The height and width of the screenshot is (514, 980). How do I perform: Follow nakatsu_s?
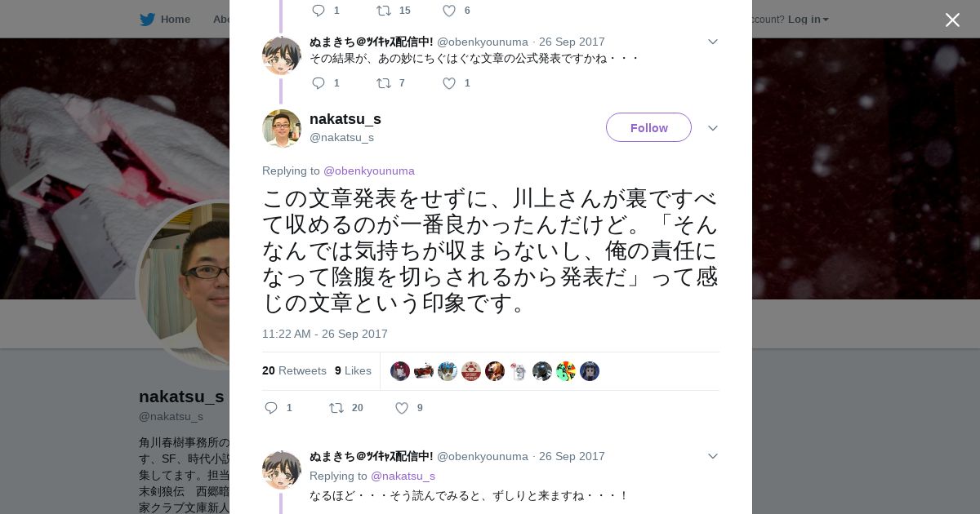point(648,127)
